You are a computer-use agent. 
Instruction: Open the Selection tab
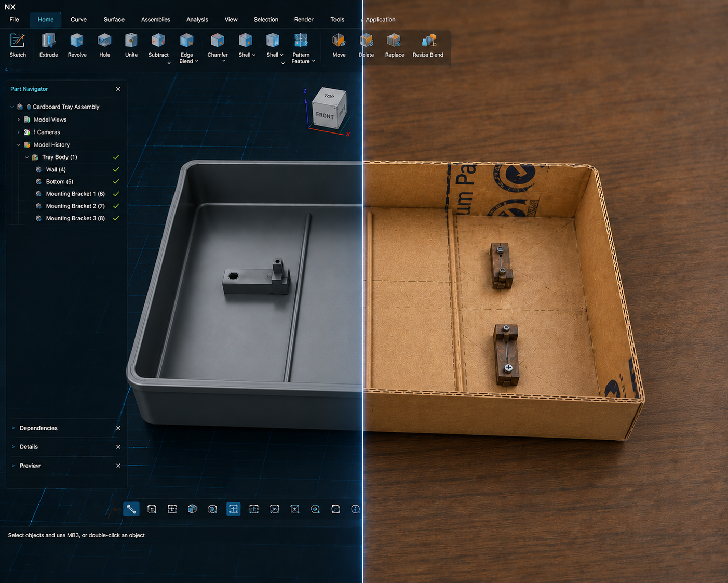[266, 19]
